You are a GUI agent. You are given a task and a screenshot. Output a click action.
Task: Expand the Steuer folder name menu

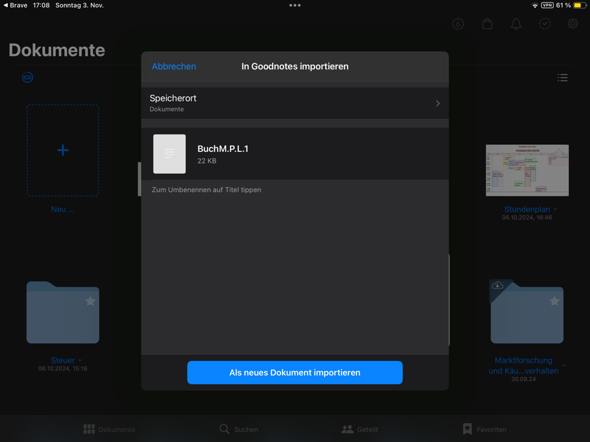(80, 360)
